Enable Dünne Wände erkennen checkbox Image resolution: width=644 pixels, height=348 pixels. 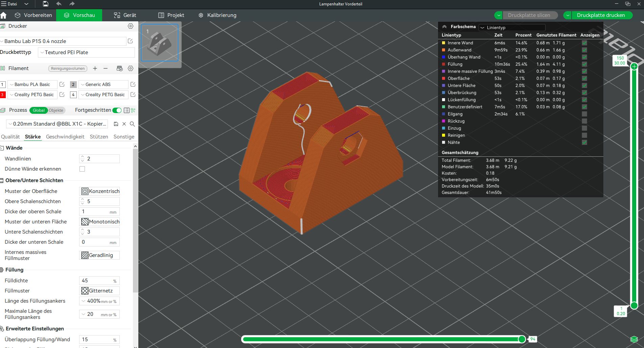(x=82, y=169)
